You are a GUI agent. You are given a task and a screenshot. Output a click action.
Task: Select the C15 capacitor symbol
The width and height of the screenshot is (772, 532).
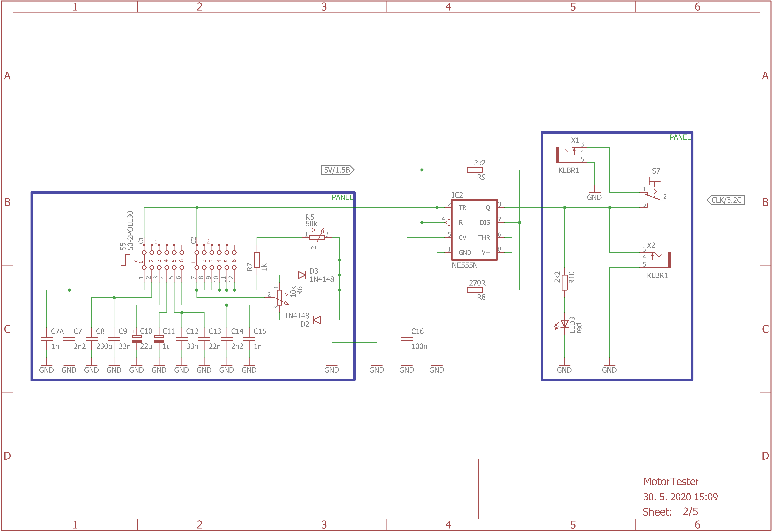(249, 339)
